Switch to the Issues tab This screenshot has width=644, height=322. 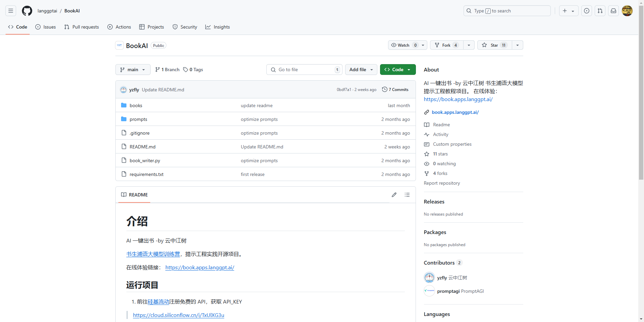(x=46, y=27)
